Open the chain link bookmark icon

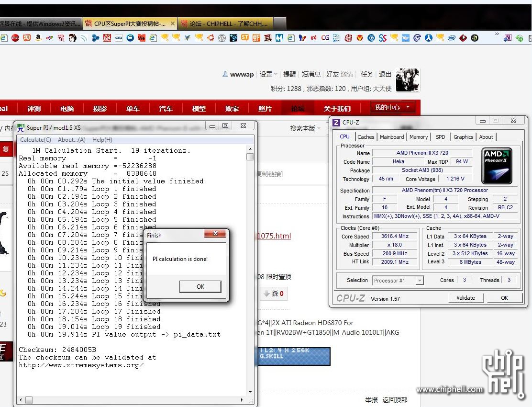pyautogui.click(x=119, y=38)
